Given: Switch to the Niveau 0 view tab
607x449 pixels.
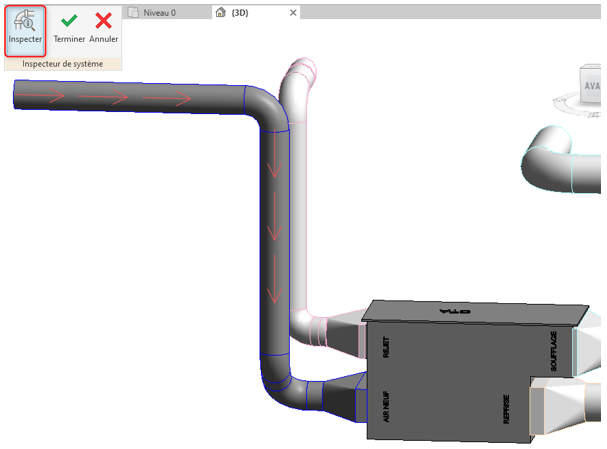Looking at the screenshot, I should 160,12.
